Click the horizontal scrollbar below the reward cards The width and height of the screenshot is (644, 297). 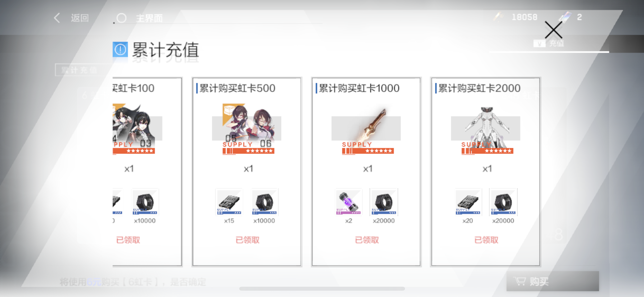coord(322,289)
